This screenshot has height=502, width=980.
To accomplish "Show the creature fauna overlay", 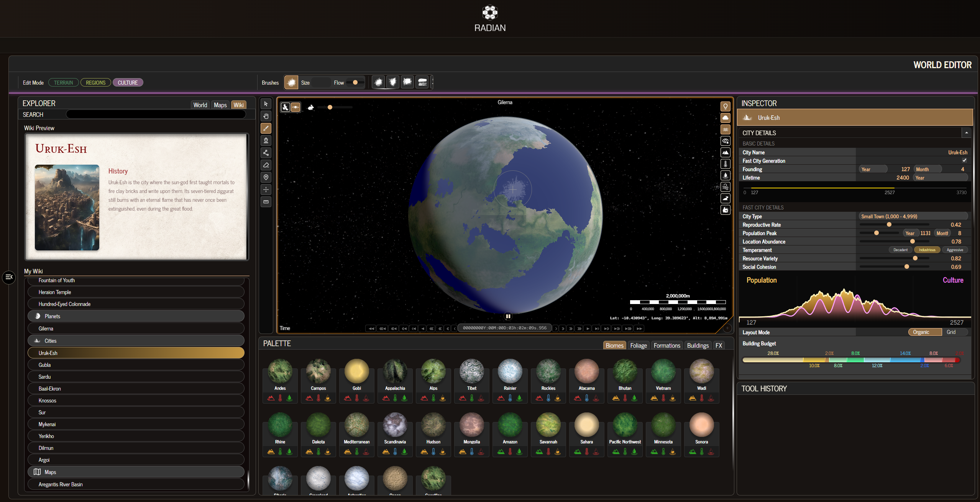I will pyautogui.click(x=726, y=210).
